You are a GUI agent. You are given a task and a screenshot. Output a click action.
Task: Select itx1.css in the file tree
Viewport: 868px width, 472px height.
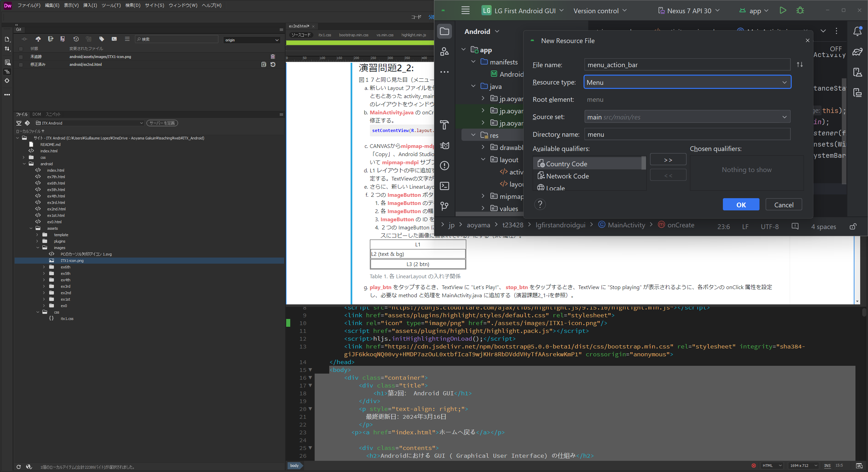pos(67,319)
